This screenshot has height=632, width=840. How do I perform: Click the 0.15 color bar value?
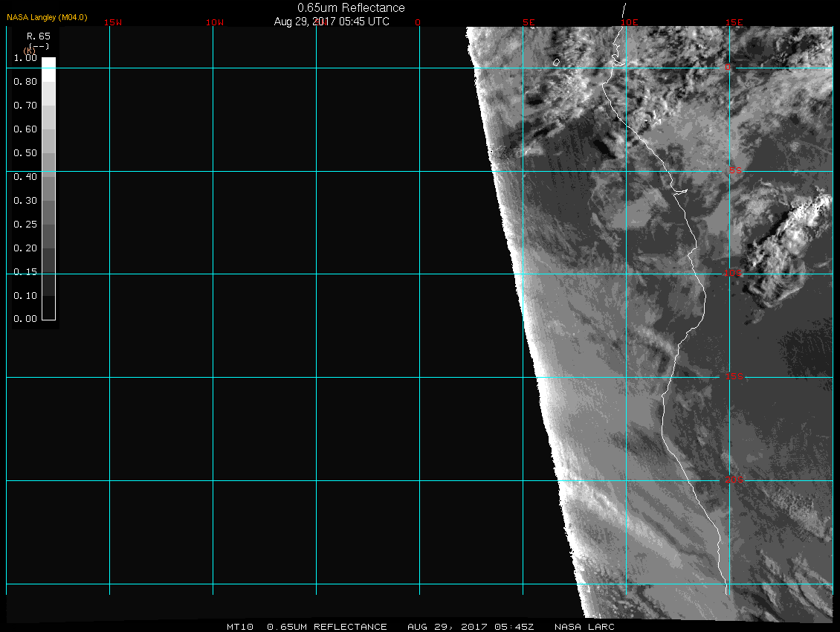pyautogui.click(x=25, y=272)
